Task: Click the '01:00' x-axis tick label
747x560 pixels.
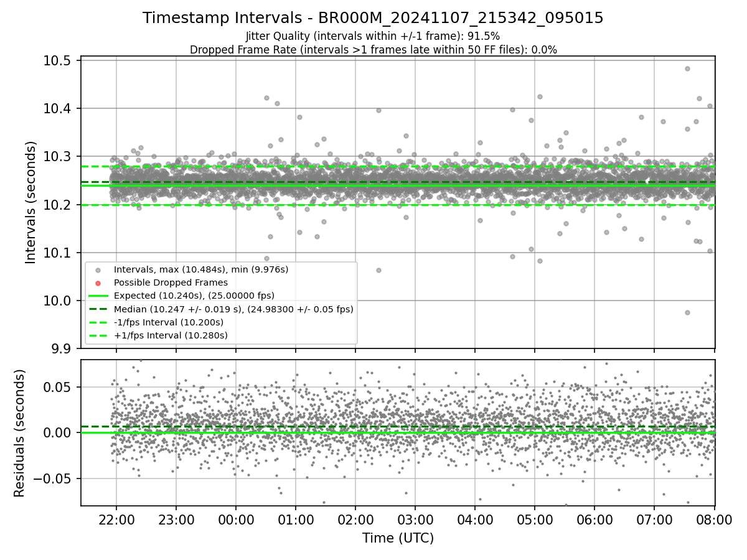Action: pos(296,520)
